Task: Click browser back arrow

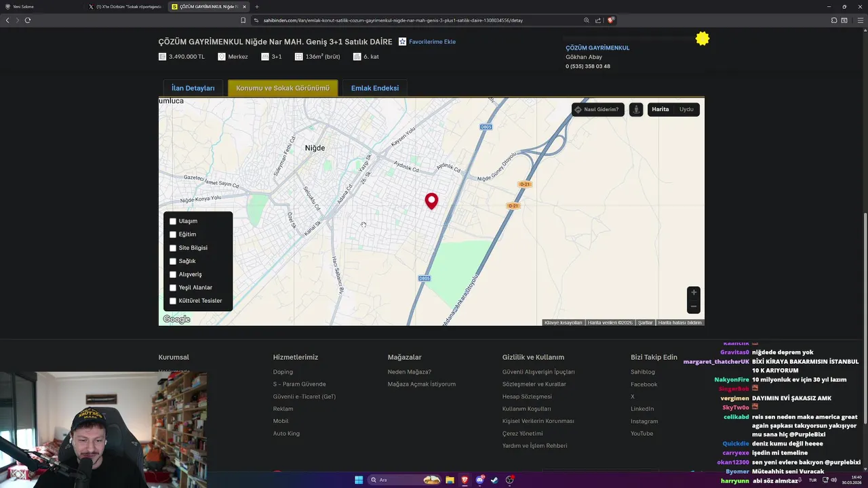Action: (x=7, y=20)
